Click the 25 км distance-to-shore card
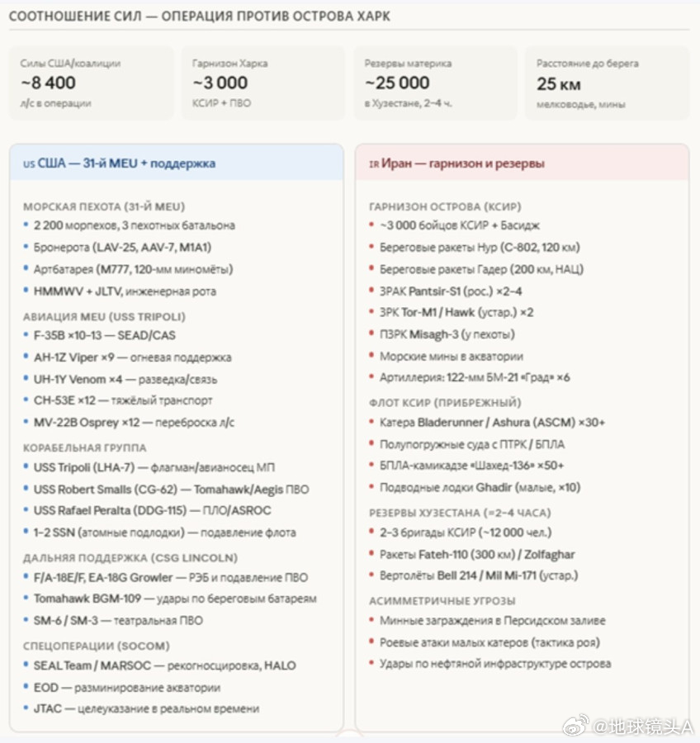The width and height of the screenshot is (700, 743). [x=608, y=83]
